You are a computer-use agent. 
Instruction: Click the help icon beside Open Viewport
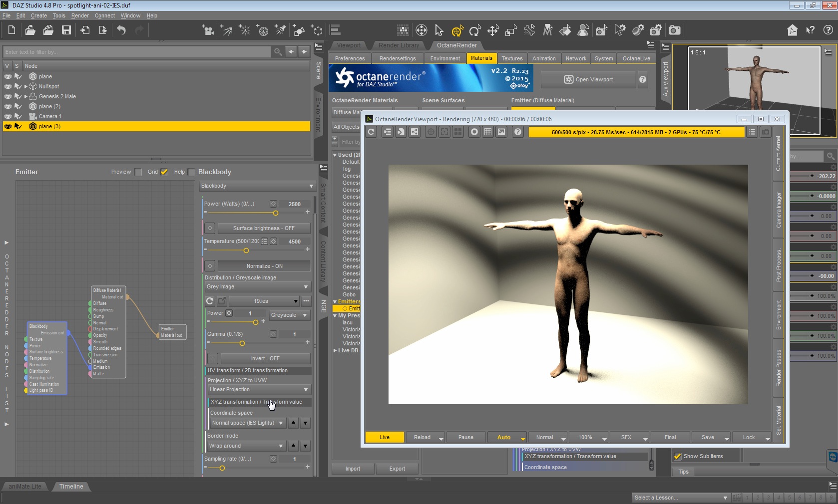click(643, 79)
